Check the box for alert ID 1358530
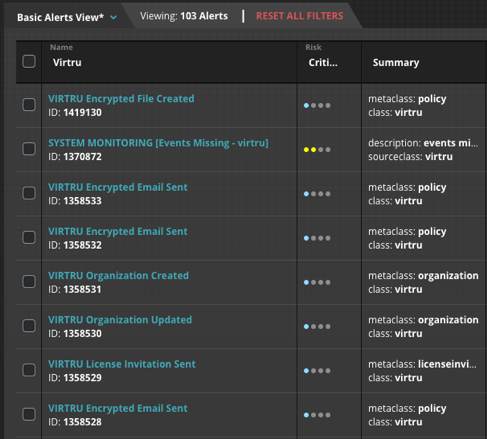 pyautogui.click(x=29, y=326)
